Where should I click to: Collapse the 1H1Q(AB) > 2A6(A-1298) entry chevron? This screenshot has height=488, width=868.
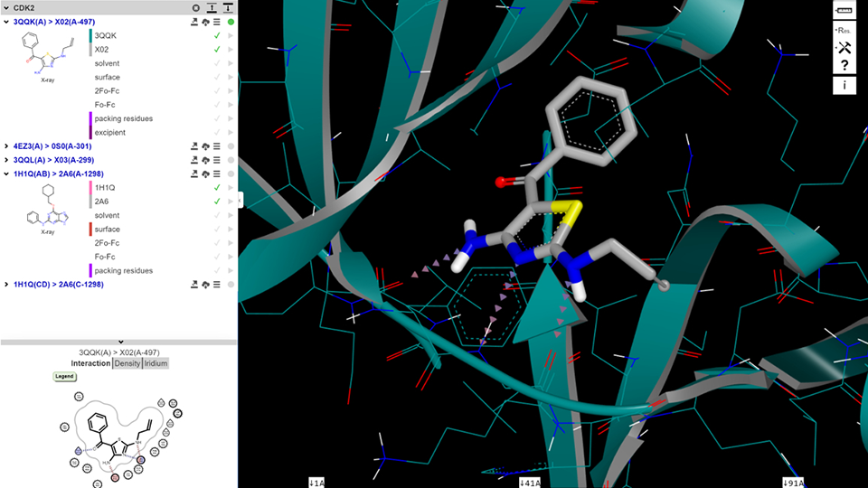[x=6, y=174]
